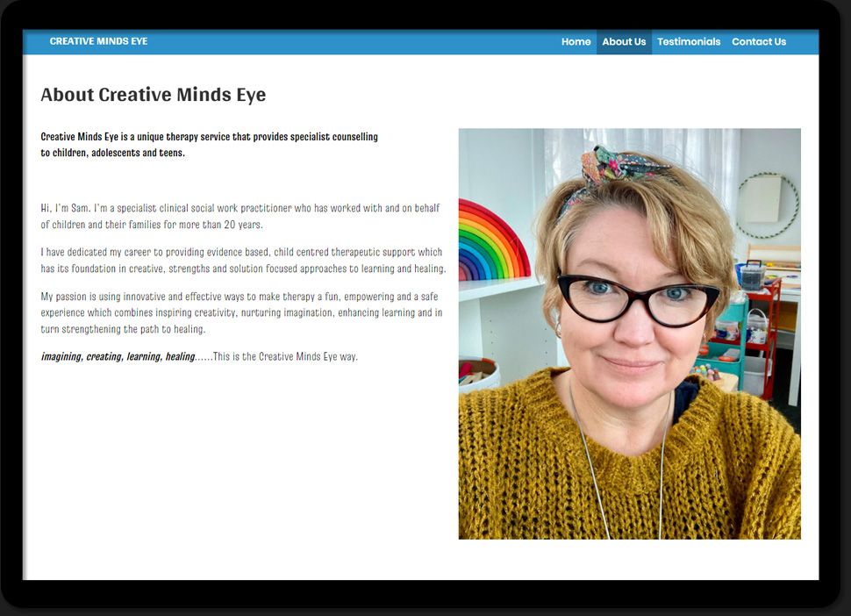Click the italic imagining, creating, learning, healing text

[x=118, y=356]
